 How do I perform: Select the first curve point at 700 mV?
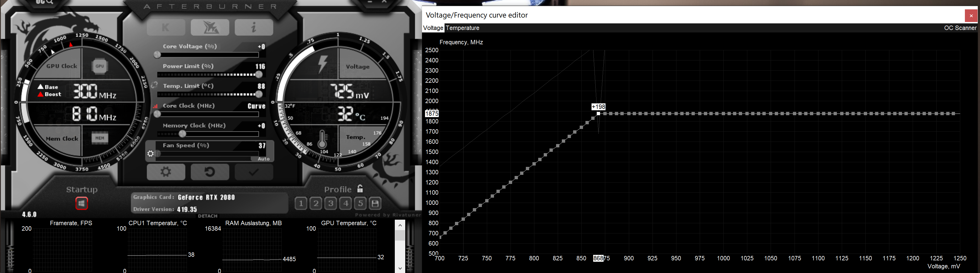tap(440, 237)
